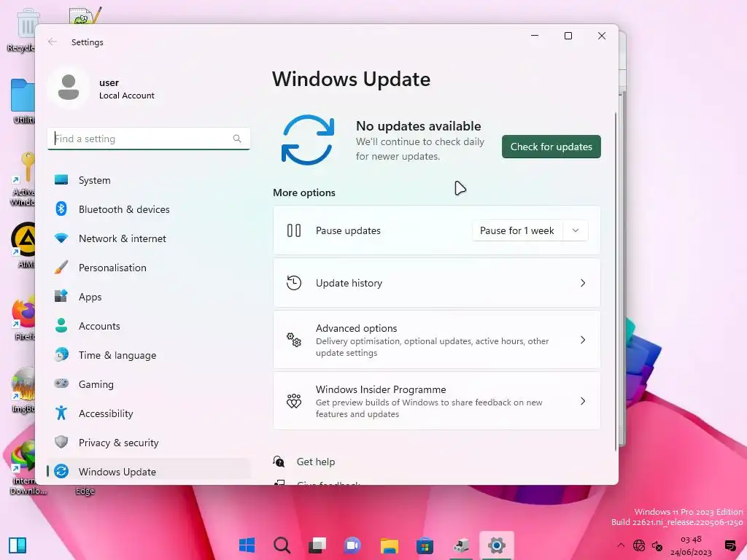
Task: Select Bluetooth & devices in the sidebar
Action: pos(149,209)
